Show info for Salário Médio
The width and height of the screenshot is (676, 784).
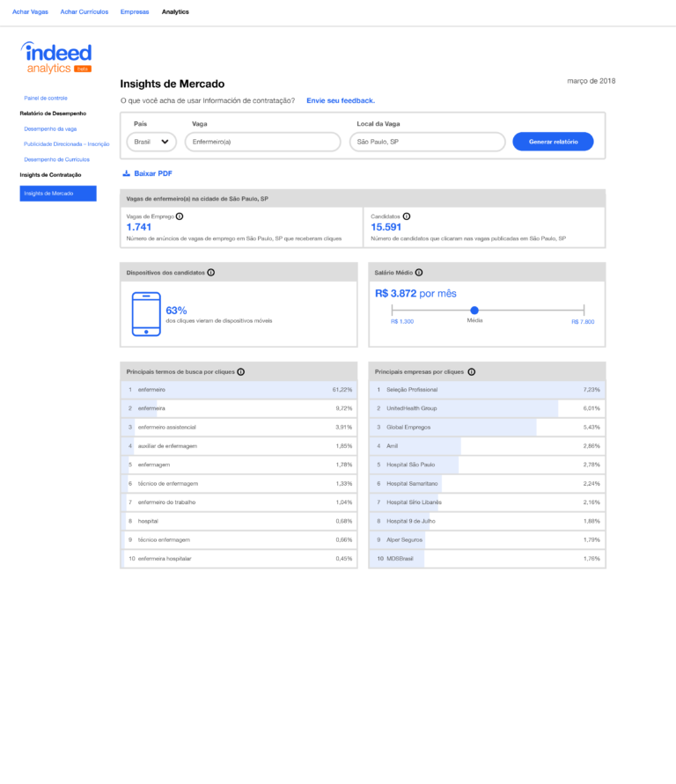[419, 273]
